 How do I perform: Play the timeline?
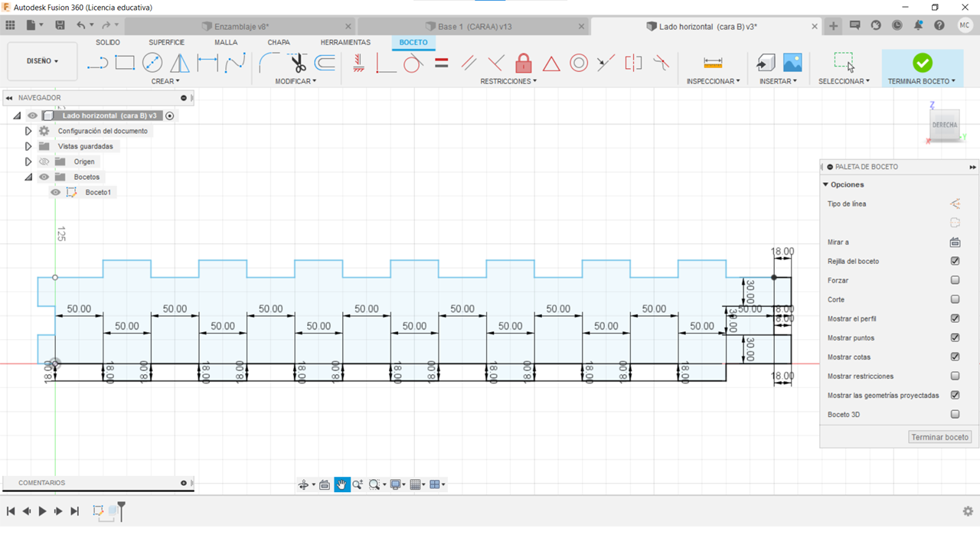pyautogui.click(x=42, y=511)
